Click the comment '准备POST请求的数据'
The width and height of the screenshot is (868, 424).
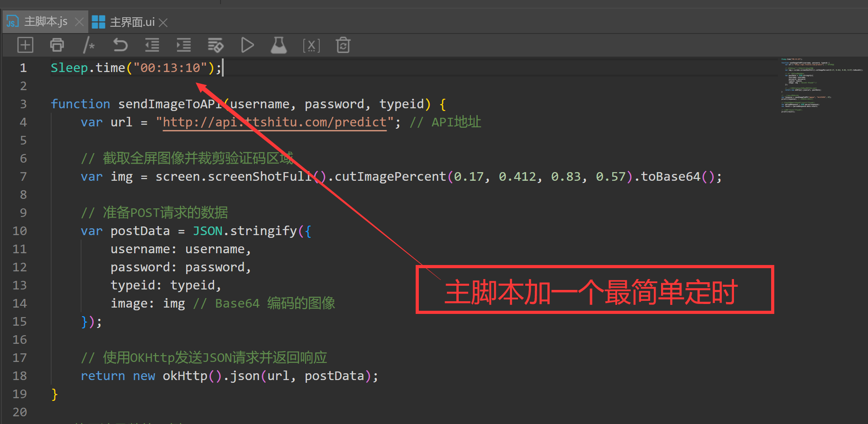pyautogui.click(x=165, y=213)
